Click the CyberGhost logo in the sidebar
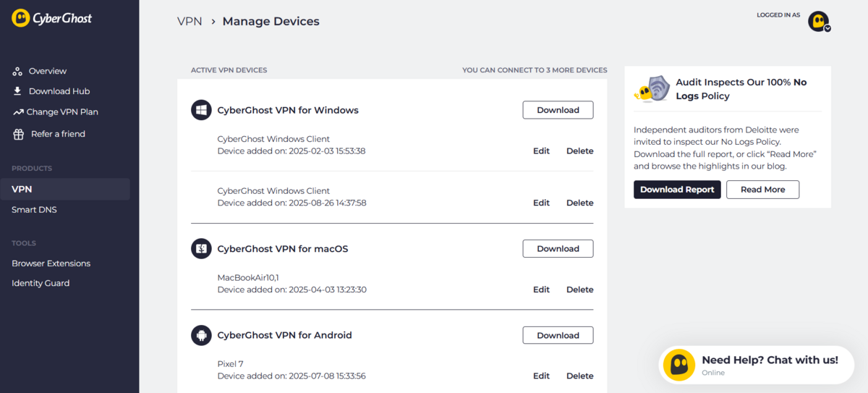The image size is (868, 393). (52, 18)
